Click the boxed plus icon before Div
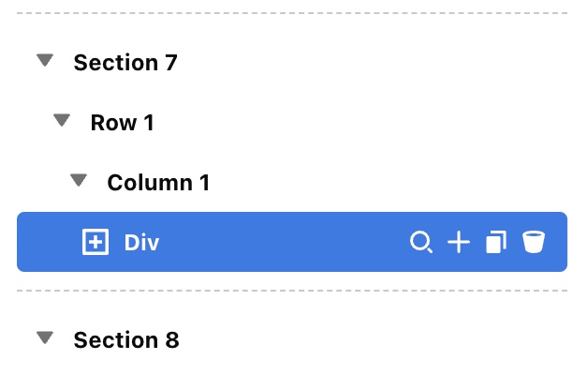Viewport: 588px width, 375px height. click(96, 243)
